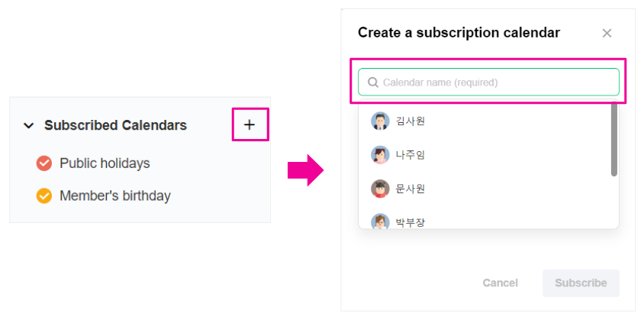
Task: Choose 나주임 from the member list
Action: pos(411,155)
